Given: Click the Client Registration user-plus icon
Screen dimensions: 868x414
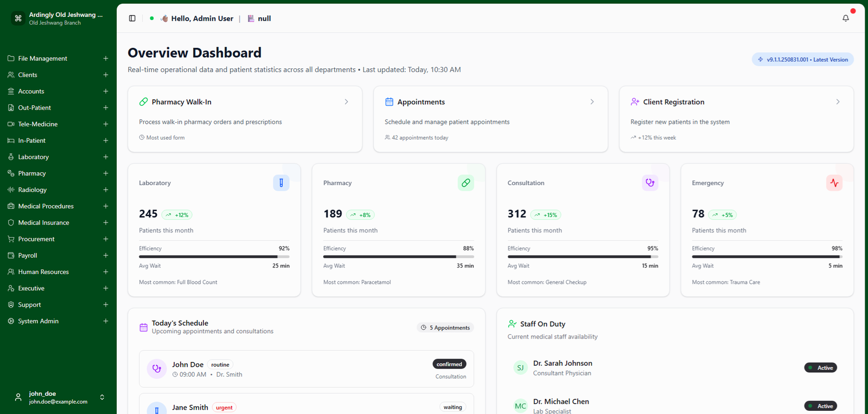Looking at the screenshot, I should pos(635,102).
